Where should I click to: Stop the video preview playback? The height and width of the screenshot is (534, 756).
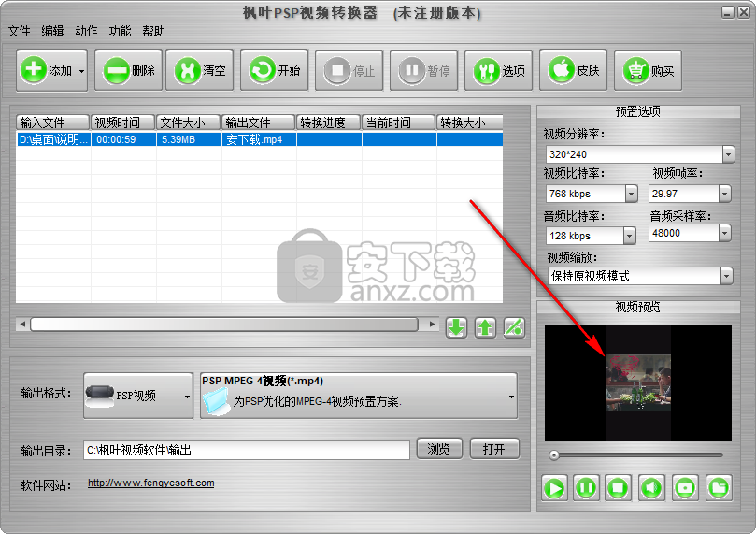point(618,487)
